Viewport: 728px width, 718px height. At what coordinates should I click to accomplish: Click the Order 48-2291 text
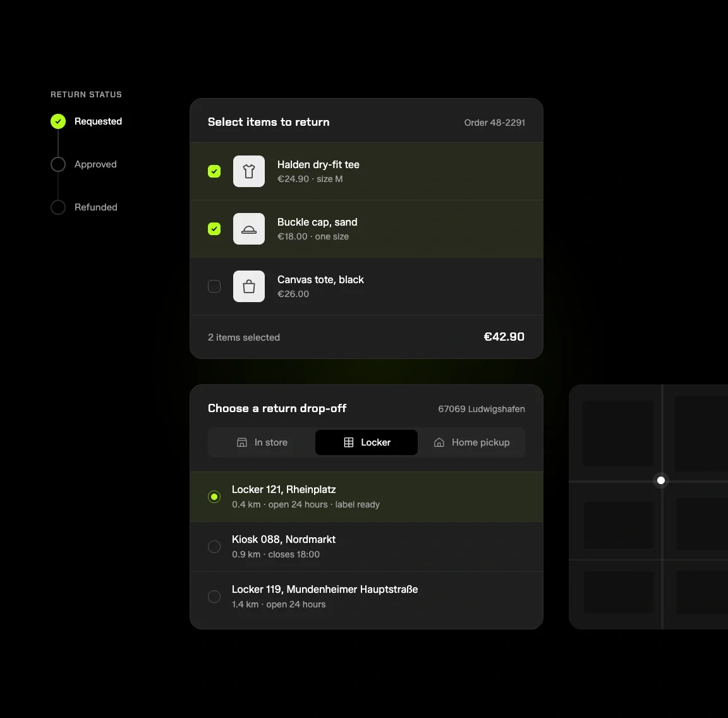(494, 123)
